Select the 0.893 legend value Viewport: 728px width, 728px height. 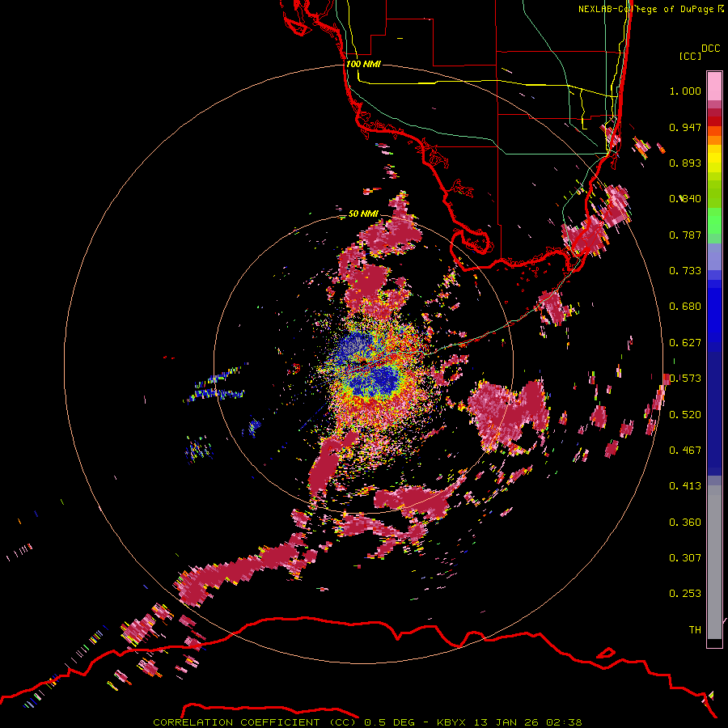point(685,163)
